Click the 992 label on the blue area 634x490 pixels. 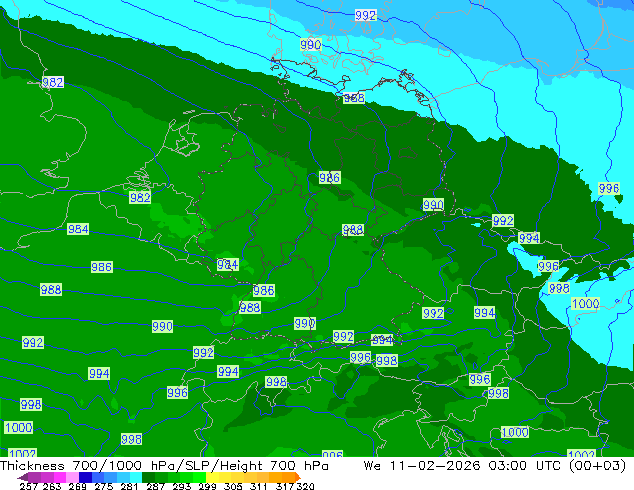click(x=366, y=15)
